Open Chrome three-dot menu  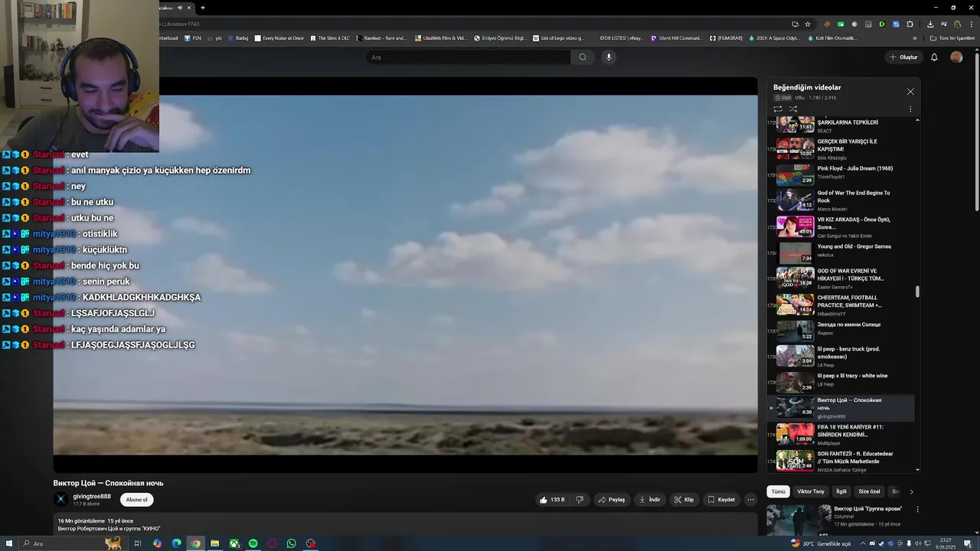coord(971,24)
